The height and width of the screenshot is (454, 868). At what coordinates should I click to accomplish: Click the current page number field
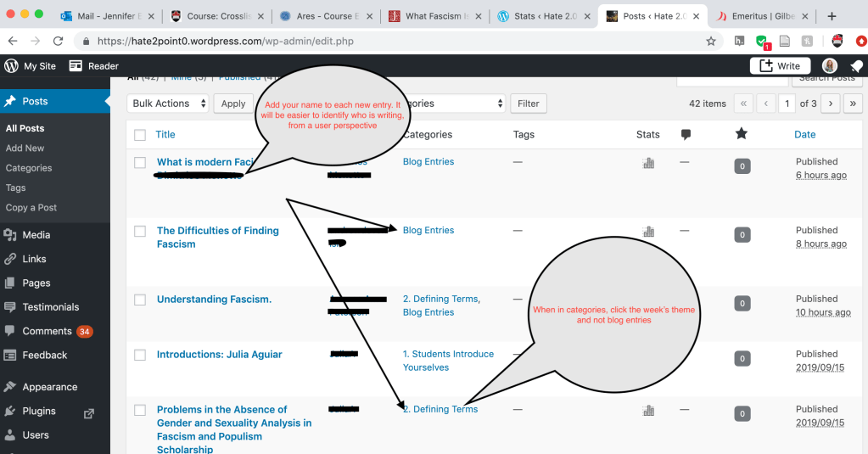[788, 104]
